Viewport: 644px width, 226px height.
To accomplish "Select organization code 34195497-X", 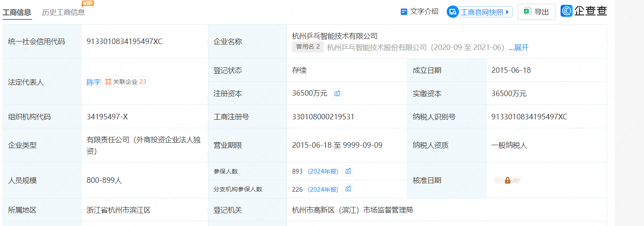I will click(107, 116).
